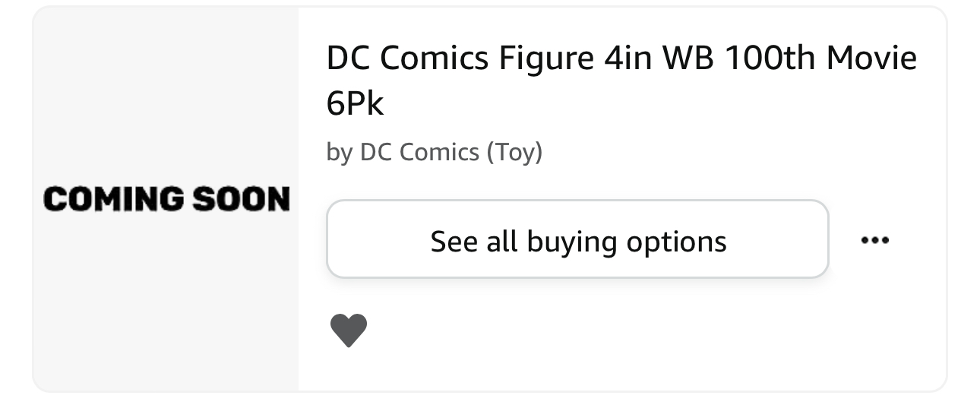Viewport: 980px width, 408px height.
Task: View buying options for the DC figure pack
Action: click(x=577, y=240)
